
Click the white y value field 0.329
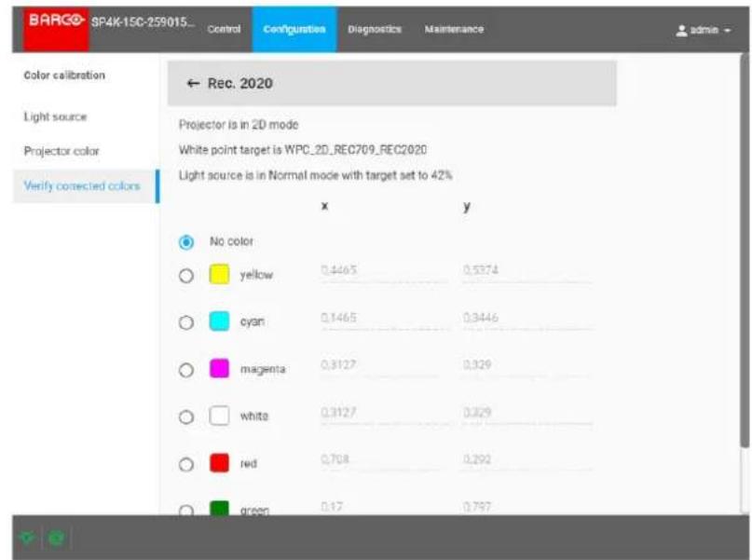[527, 414]
